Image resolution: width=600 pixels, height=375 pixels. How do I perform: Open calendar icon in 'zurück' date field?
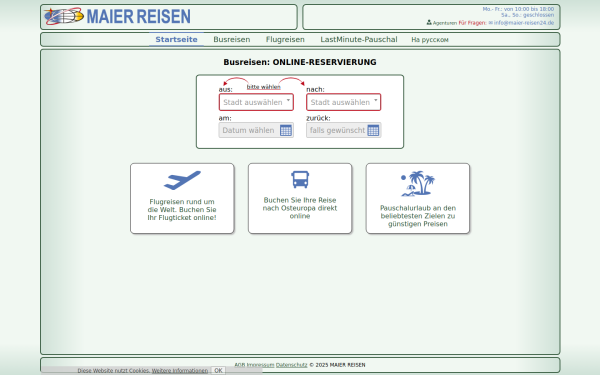373,130
